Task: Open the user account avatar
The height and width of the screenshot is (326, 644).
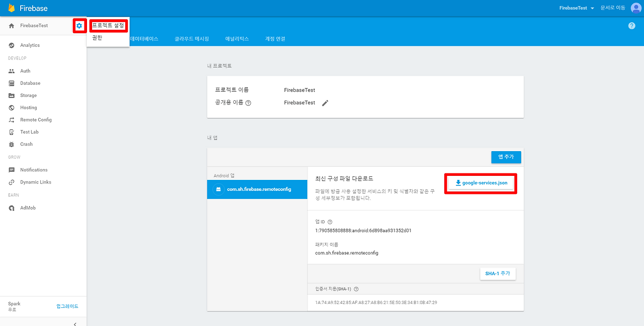Action: [636, 8]
